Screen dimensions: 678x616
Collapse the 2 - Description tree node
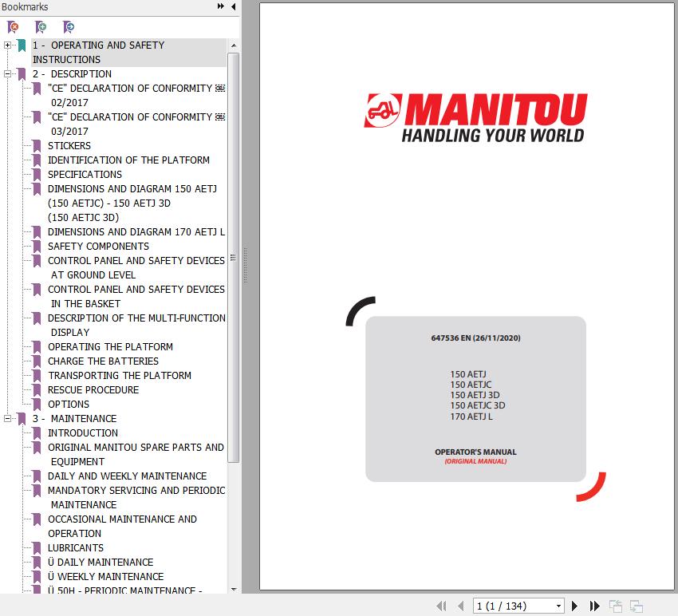click(x=7, y=74)
